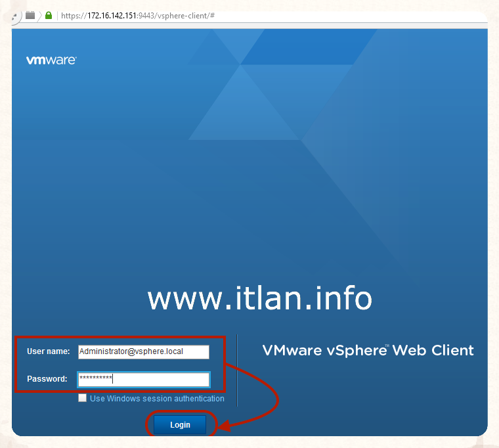Click the port number 9443 in the URL
This screenshot has height=448, width=499.
coord(146,15)
